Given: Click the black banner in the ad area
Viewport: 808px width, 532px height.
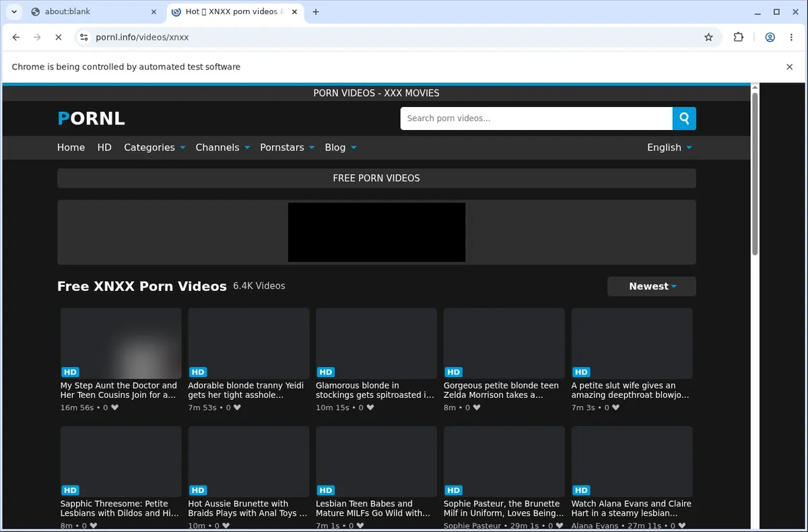Looking at the screenshot, I should pyautogui.click(x=376, y=232).
